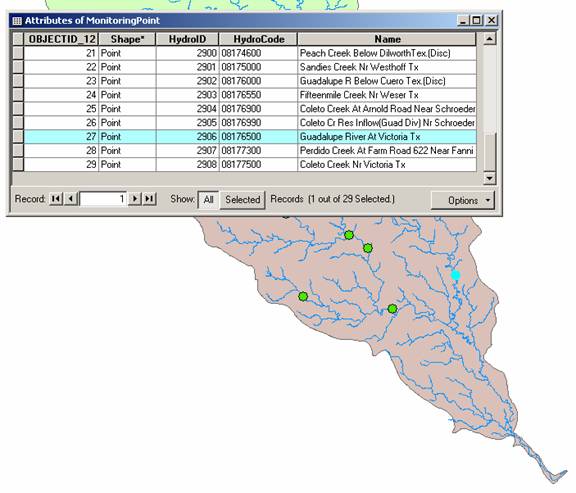Image resolution: width=576 pixels, height=493 pixels.
Task: Click the vertical scrollbar thumb in table
Action: pyautogui.click(x=490, y=152)
